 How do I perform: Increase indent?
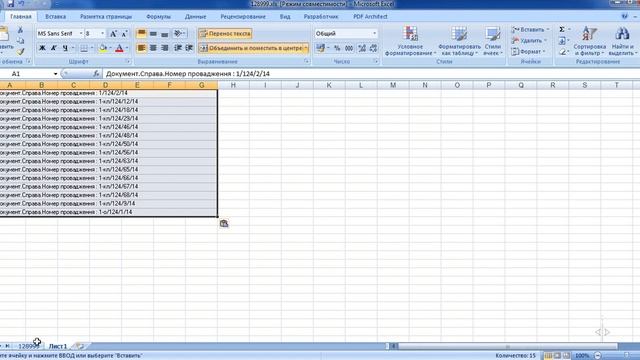click(x=189, y=48)
